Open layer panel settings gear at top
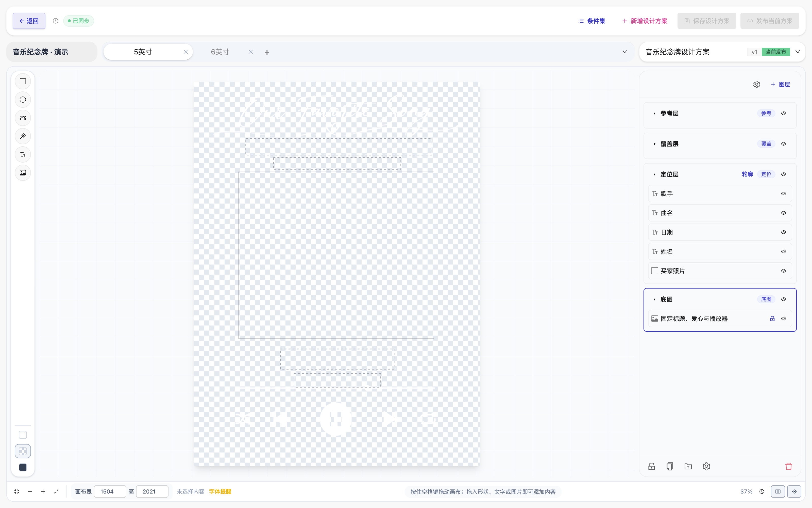812x508 pixels. [x=756, y=84]
